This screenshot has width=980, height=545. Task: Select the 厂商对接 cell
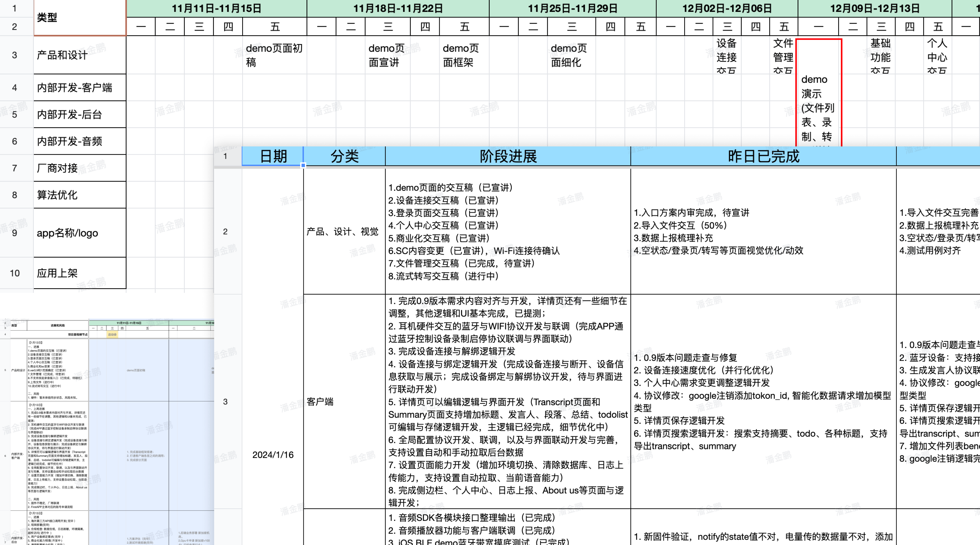tap(80, 168)
